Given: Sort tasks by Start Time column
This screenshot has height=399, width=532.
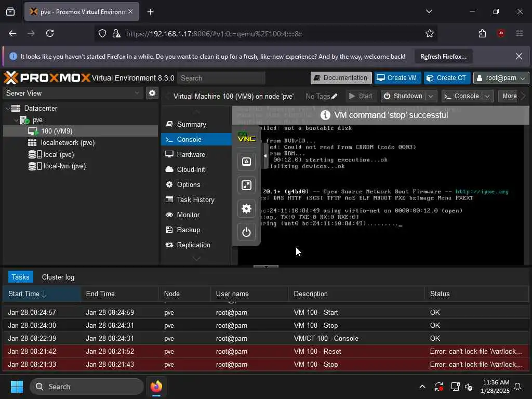Looking at the screenshot, I should (x=42, y=294).
